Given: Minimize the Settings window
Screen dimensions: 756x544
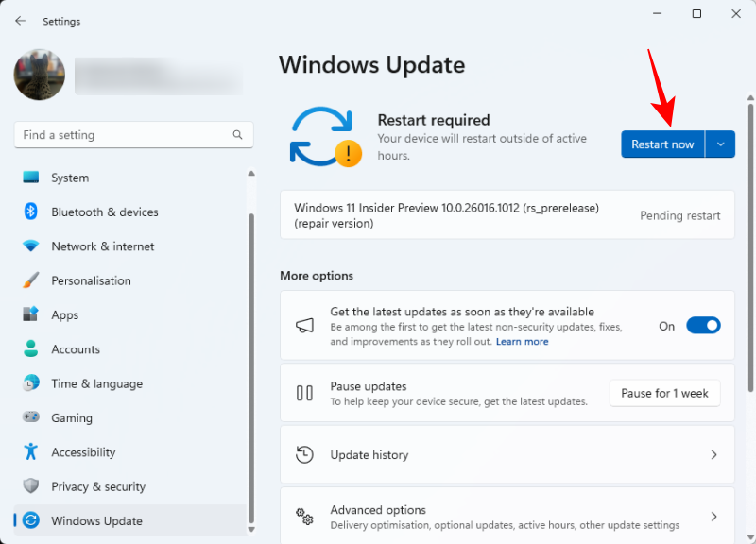Looking at the screenshot, I should [657, 14].
